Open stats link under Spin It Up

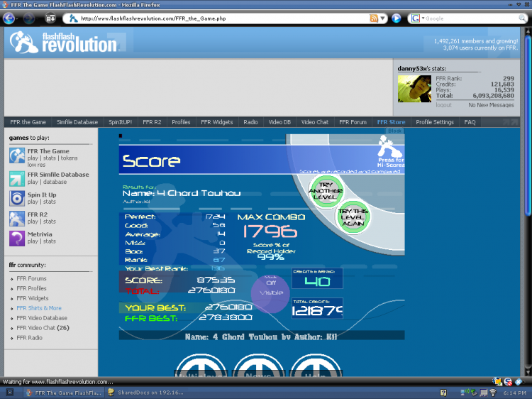(x=49, y=202)
